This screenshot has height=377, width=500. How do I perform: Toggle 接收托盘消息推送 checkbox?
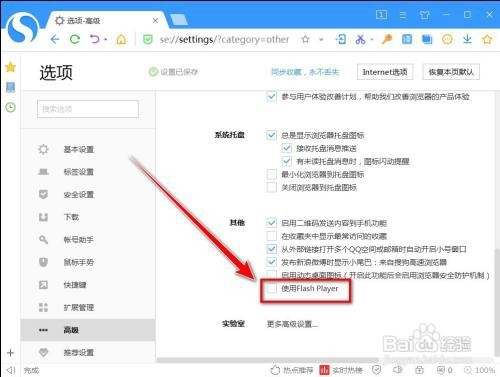pyautogui.click(x=287, y=148)
